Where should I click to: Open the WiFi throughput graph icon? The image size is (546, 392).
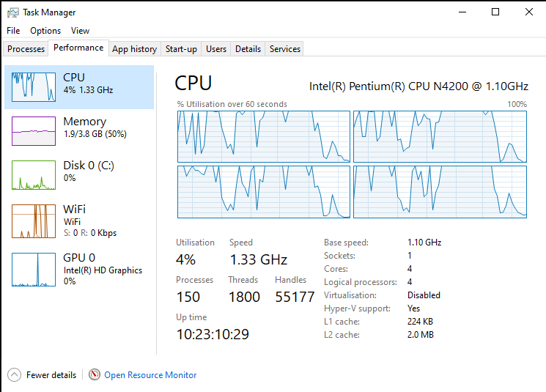click(x=34, y=221)
